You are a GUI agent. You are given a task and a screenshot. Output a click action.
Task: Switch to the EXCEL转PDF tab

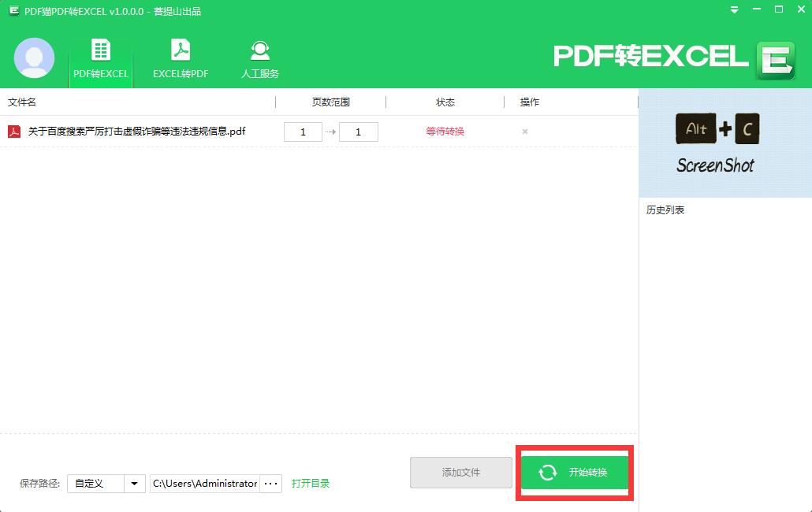pyautogui.click(x=181, y=60)
